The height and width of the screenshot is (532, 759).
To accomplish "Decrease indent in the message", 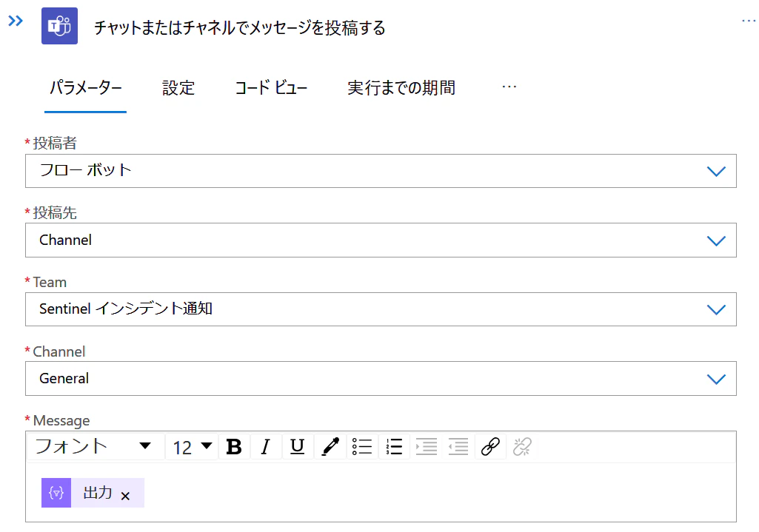I will [458, 446].
